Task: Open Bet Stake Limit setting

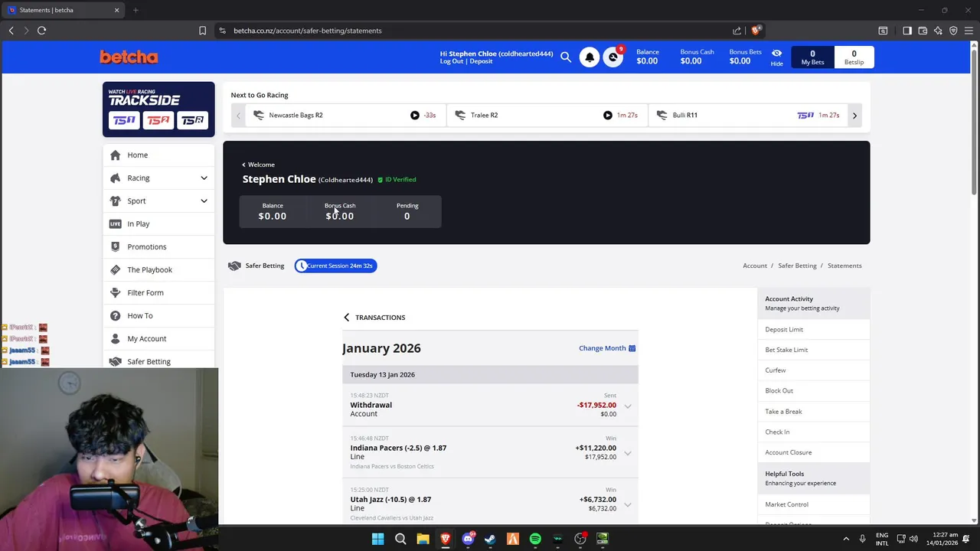Action: pos(813,350)
